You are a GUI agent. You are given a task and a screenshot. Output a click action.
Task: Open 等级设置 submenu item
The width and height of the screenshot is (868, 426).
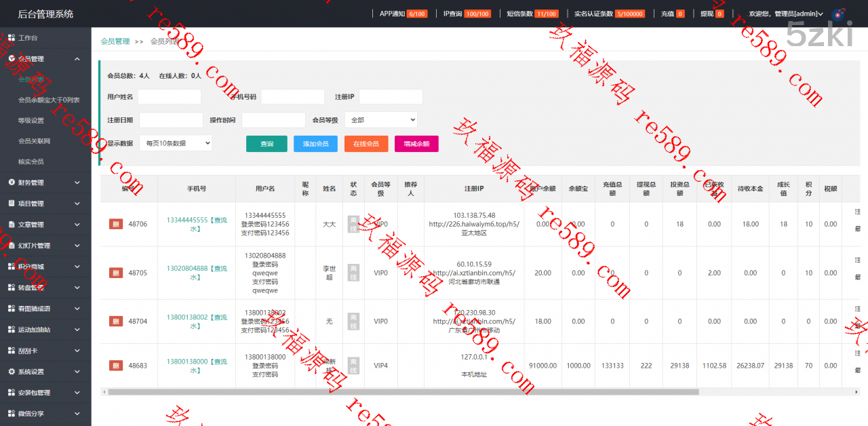tap(31, 121)
